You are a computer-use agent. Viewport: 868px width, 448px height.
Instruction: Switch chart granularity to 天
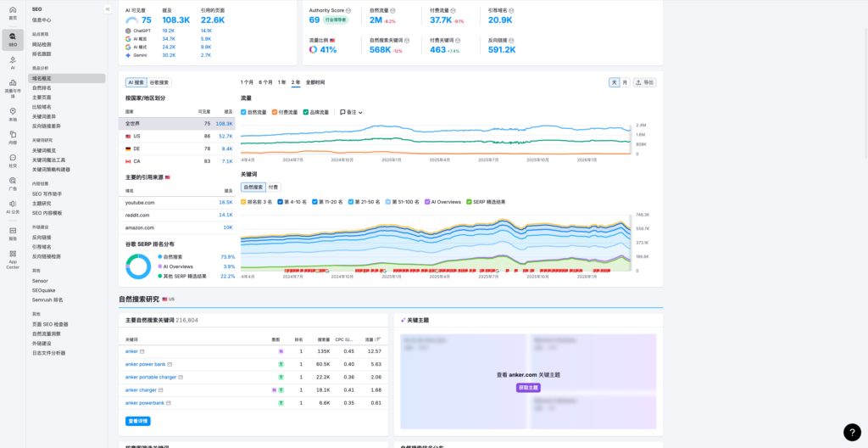pyautogui.click(x=615, y=82)
